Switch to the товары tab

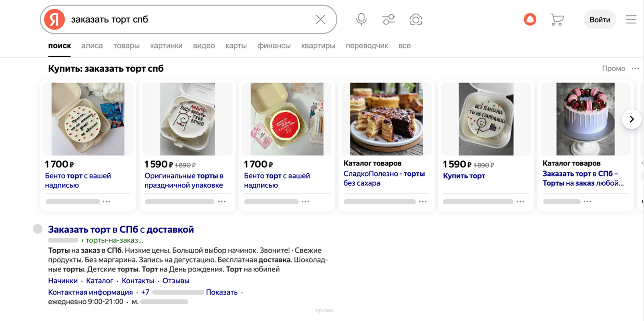pos(126,46)
